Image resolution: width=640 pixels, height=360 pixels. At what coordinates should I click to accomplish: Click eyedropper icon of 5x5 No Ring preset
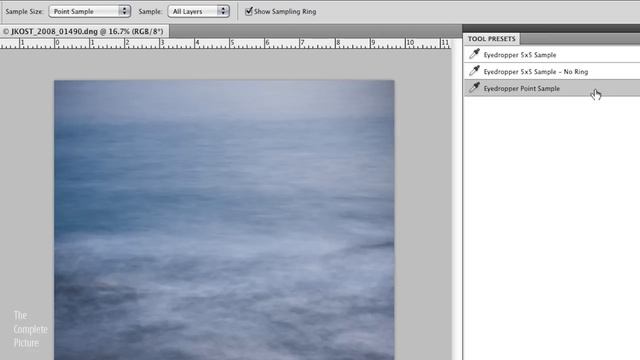tap(474, 71)
